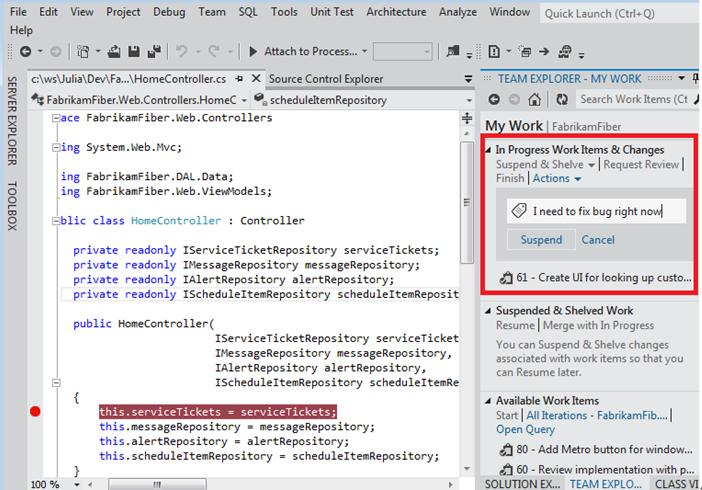Open the editor zoom level dropdown
This screenshot has height=490, width=702.
(x=77, y=485)
